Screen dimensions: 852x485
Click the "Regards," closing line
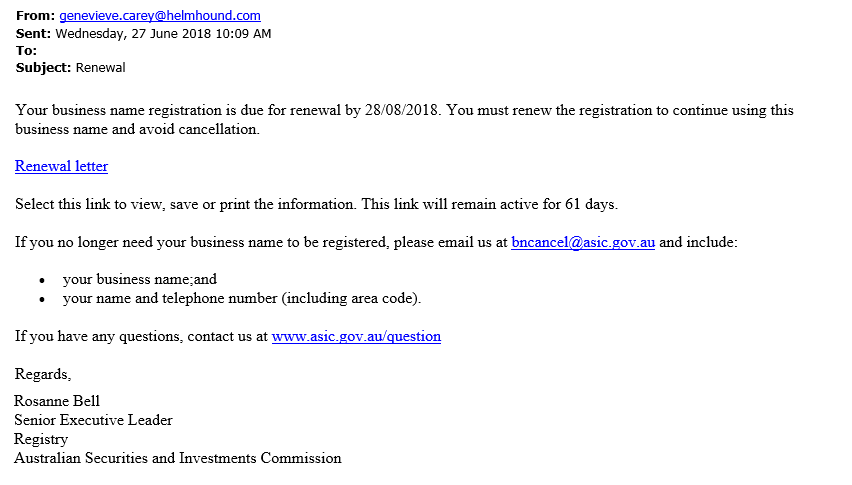click(43, 374)
